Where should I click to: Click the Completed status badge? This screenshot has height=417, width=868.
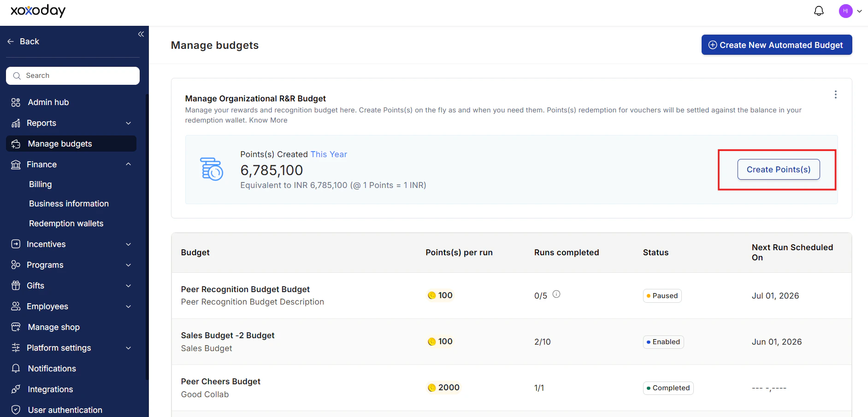pyautogui.click(x=668, y=388)
